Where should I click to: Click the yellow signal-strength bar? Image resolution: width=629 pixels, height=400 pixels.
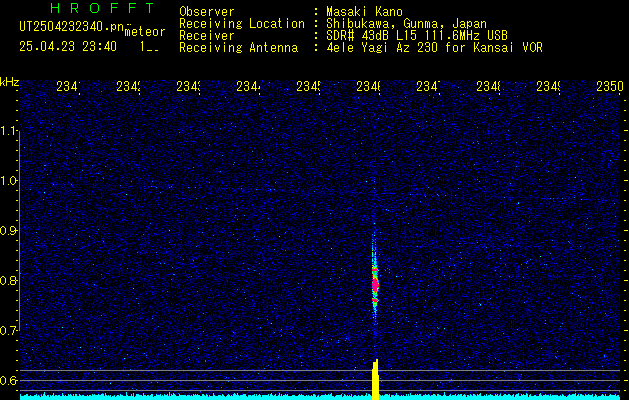[x=375, y=380]
